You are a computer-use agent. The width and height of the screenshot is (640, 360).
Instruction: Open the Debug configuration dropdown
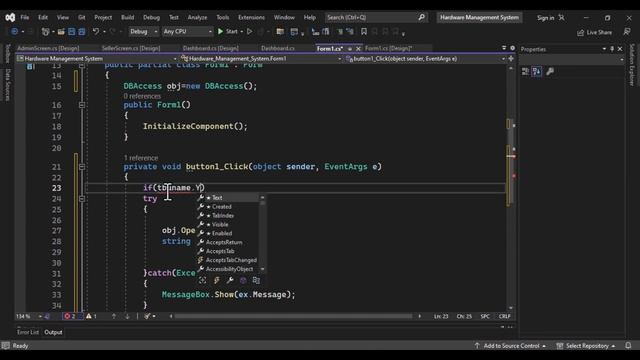143,31
